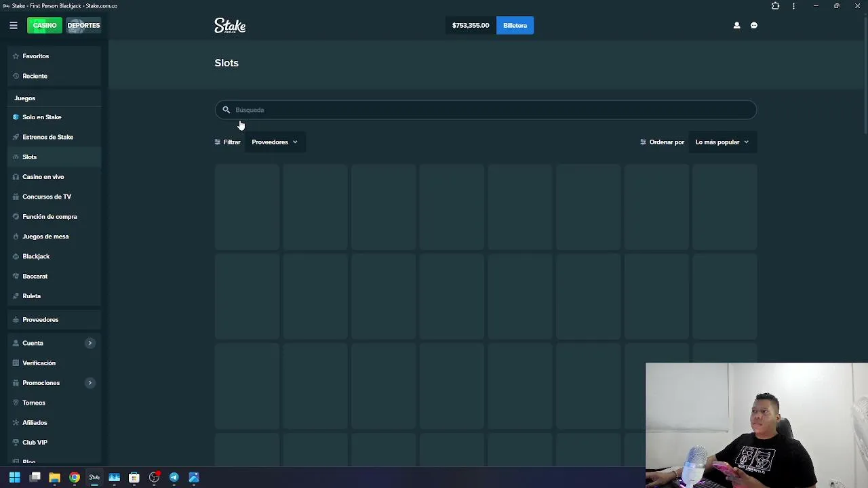Open the Blackjack category
Screen dimensions: 868x488
(x=54, y=256)
